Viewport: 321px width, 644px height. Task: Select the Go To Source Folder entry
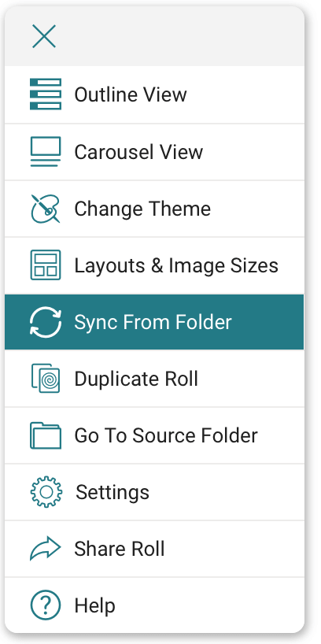point(154,435)
